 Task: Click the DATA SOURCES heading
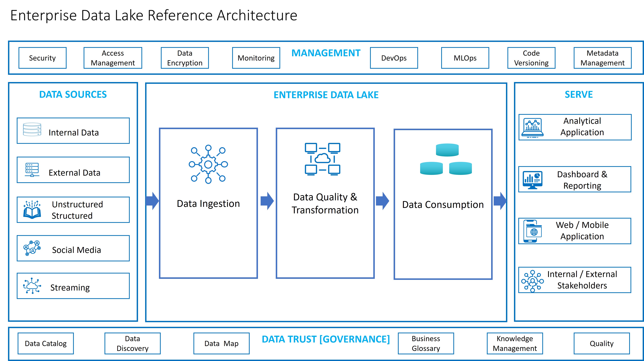coord(73,94)
